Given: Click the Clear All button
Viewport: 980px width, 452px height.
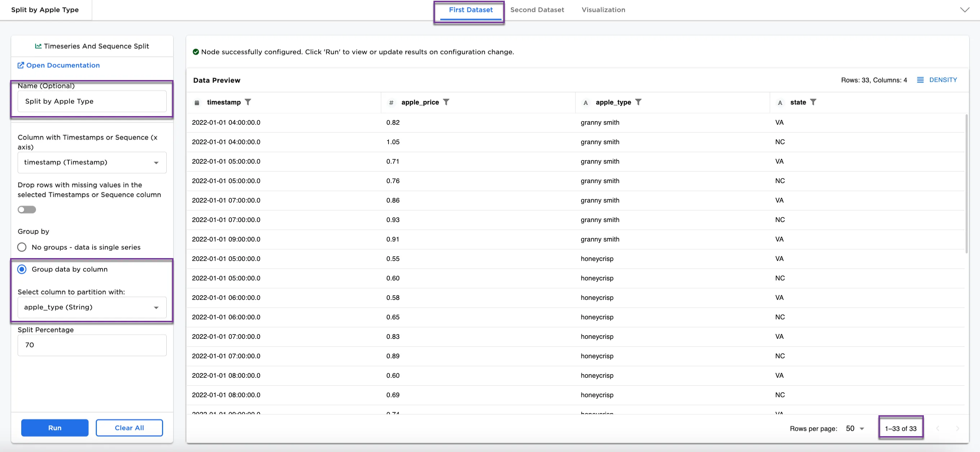Looking at the screenshot, I should click(129, 427).
